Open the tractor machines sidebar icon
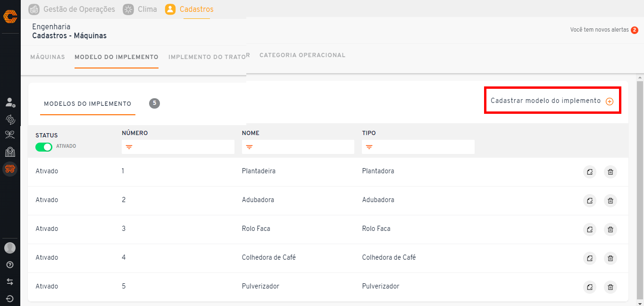 10,169
